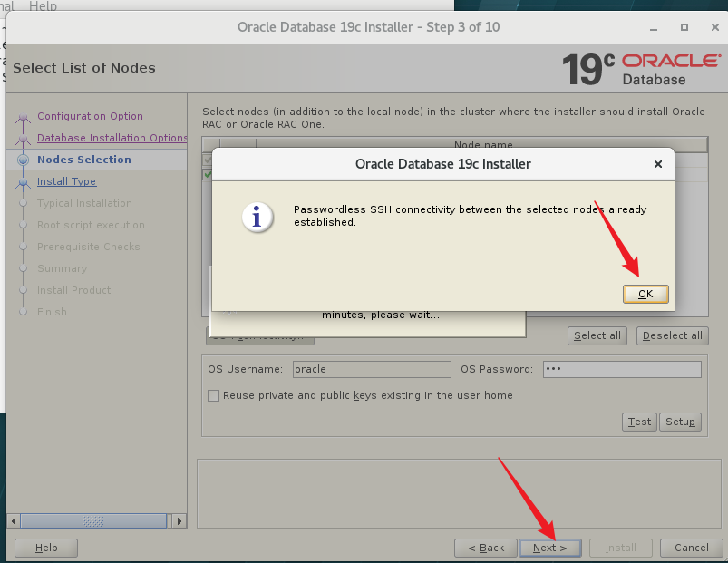Click the Summary step label
The width and height of the screenshot is (728, 563).
coord(62,268)
